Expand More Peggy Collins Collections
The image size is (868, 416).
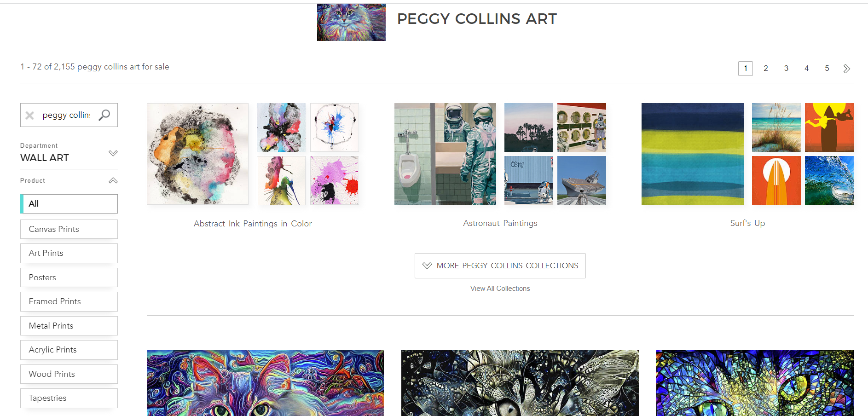tap(500, 266)
